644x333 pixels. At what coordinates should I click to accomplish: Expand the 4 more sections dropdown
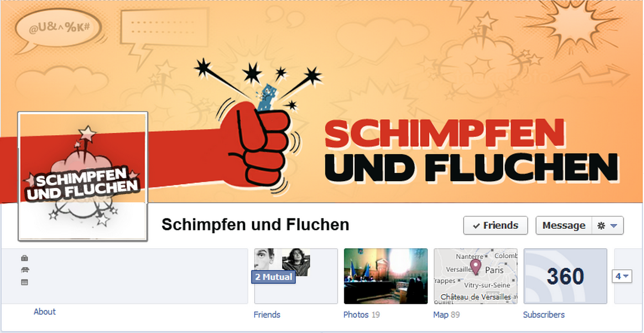pyautogui.click(x=622, y=276)
